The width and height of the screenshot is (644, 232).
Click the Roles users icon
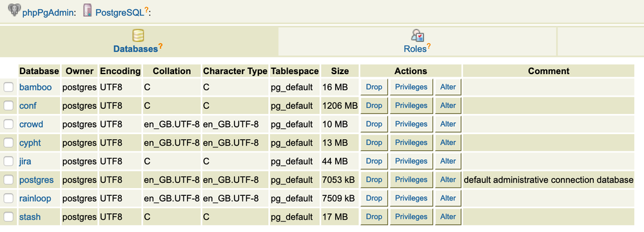pyautogui.click(x=417, y=35)
